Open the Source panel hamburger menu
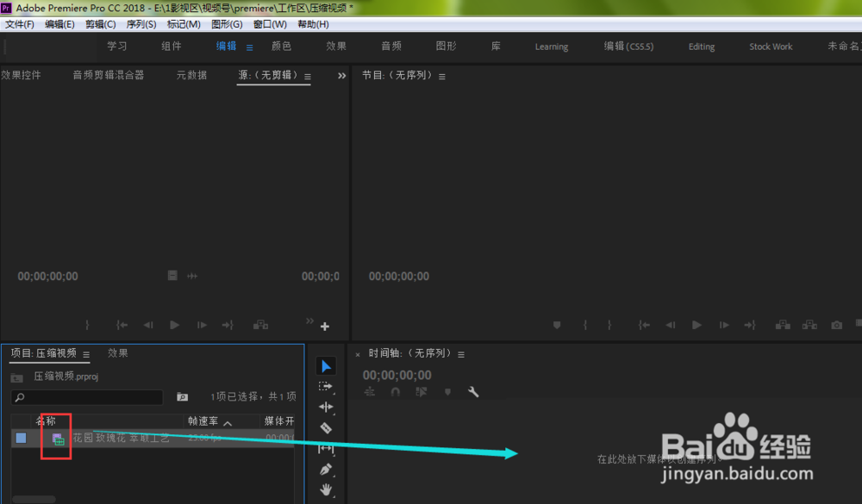This screenshot has width=862, height=504. coord(308,77)
